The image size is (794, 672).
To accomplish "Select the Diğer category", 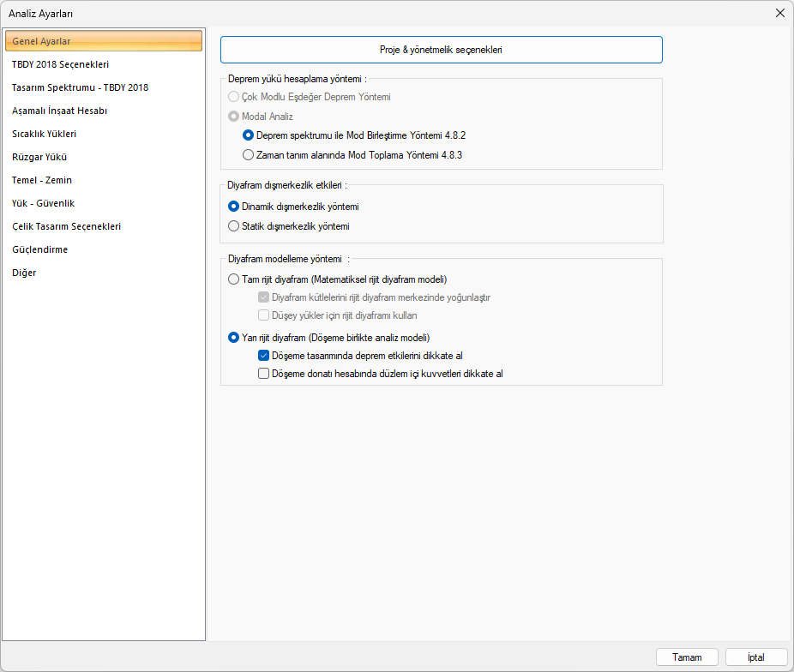I will point(24,273).
